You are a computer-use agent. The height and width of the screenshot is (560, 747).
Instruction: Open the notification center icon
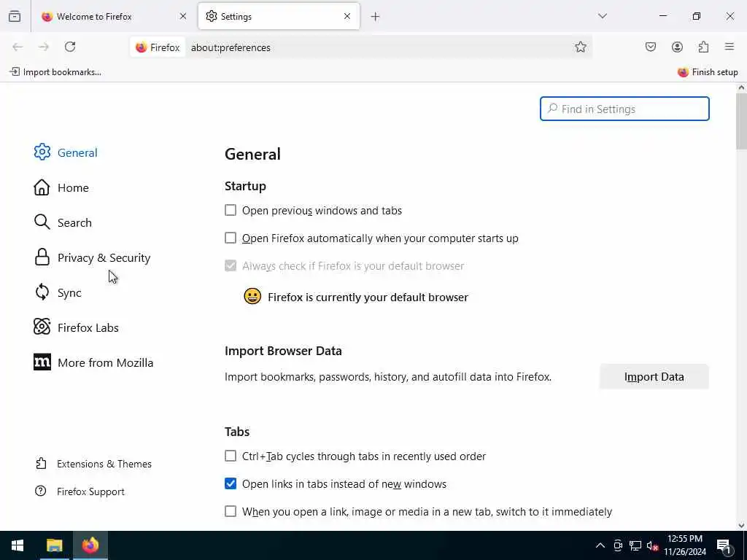[724, 545]
